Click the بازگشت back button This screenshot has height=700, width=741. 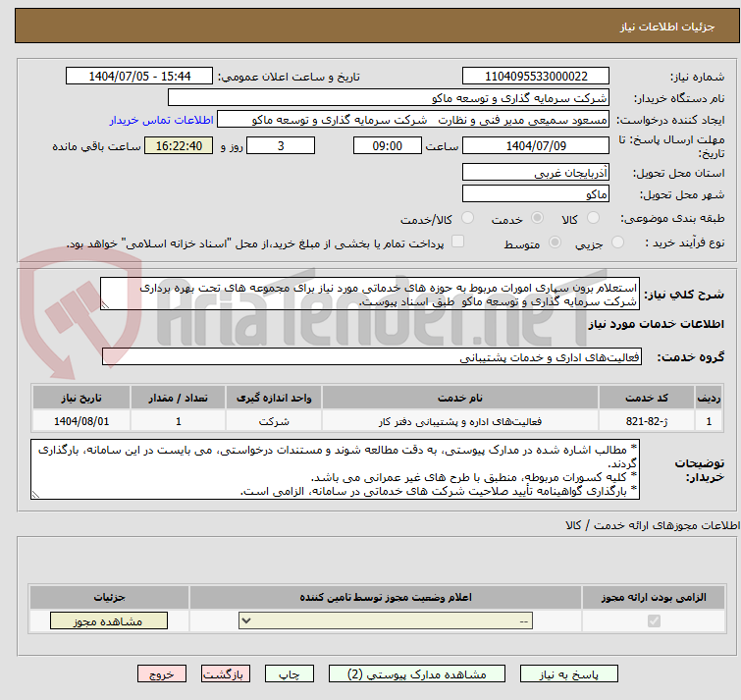pos(226,674)
